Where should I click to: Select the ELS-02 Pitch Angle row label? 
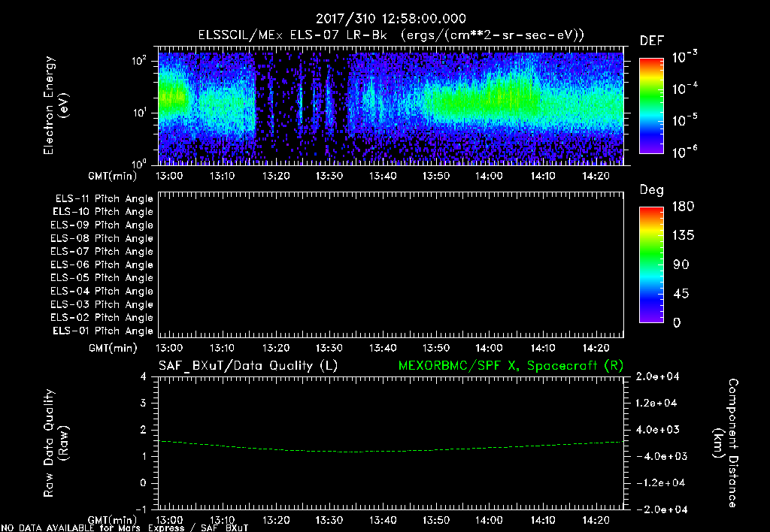pos(102,318)
